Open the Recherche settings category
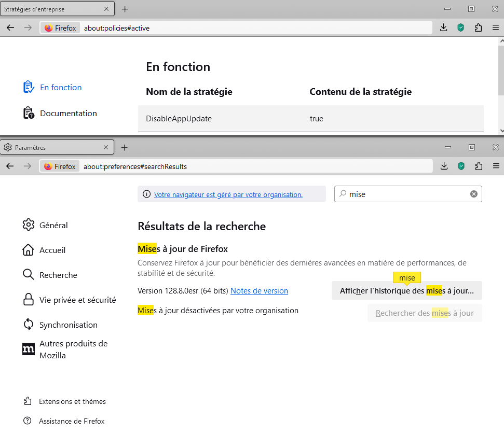The image size is (504, 448). (50, 275)
